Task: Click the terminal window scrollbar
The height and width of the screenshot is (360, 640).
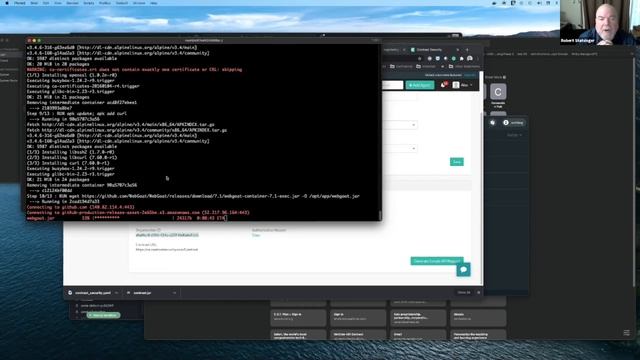Action: [x=380, y=215]
